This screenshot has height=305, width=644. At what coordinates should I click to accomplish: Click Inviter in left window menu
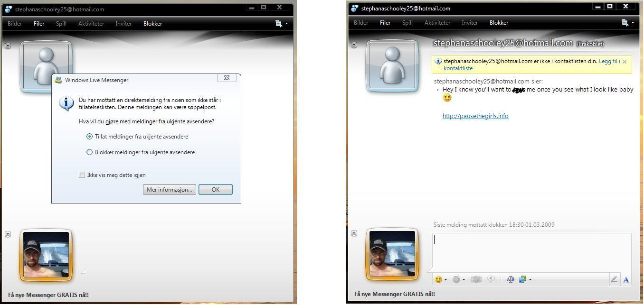click(123, 24)
